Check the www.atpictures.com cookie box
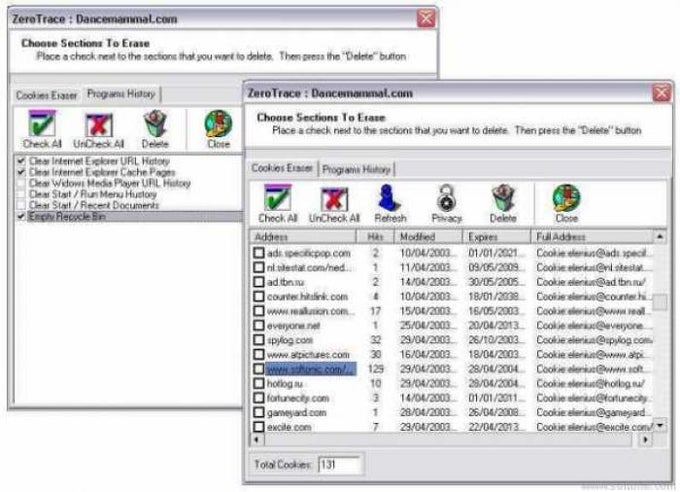The image size is (680, 492). pos(258,354)
